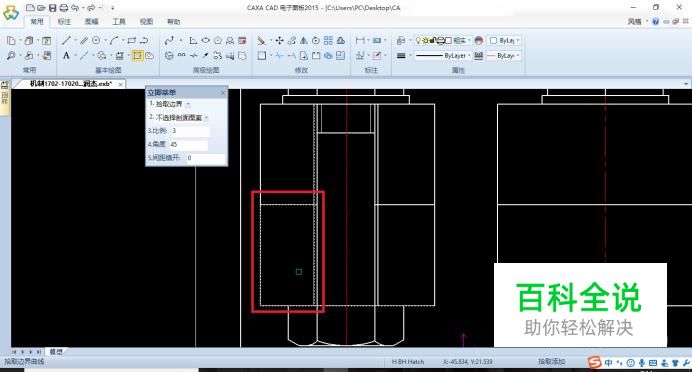Click the Print icon in quick access bar

pyautogui.click(x=64, y=8)
